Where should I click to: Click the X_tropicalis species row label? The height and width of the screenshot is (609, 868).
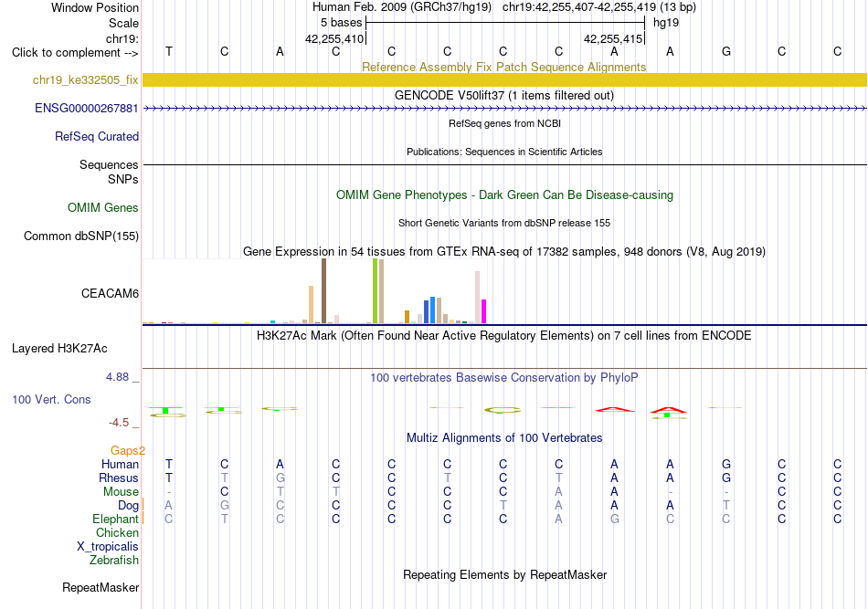108,547
